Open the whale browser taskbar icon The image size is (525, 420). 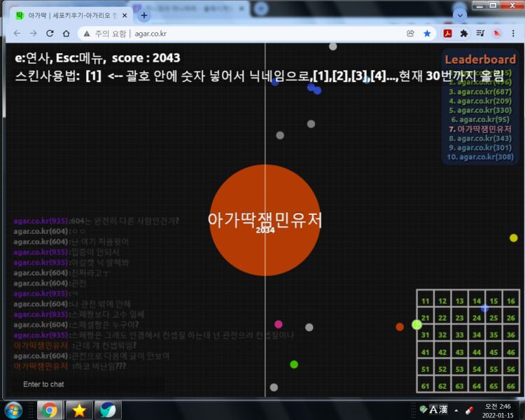tap(108, 410)
